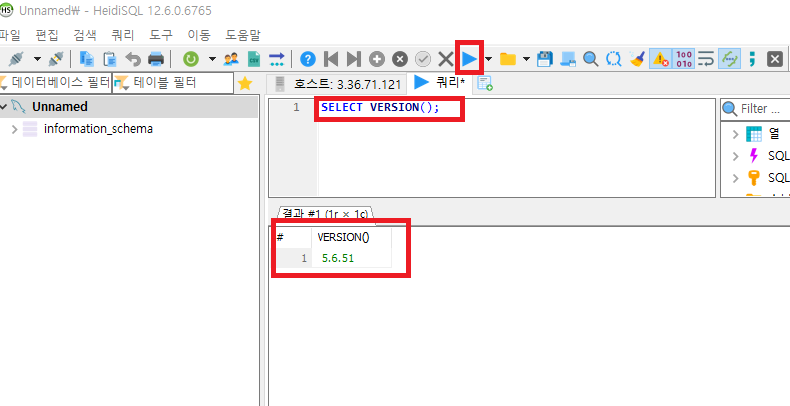This screenshot has height=406, width=790.
Task: Open the 파일 menu
Action: tap(10, 35)
